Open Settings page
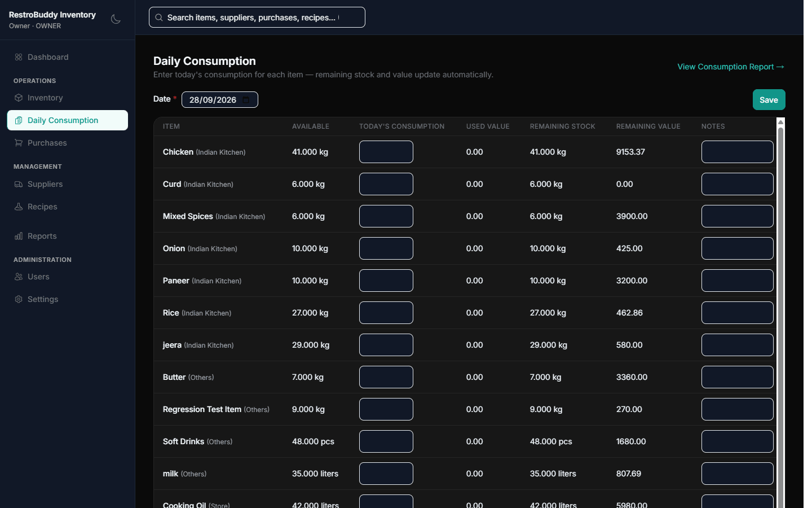The height and width of the screenshot is (508, 812). 68,299
